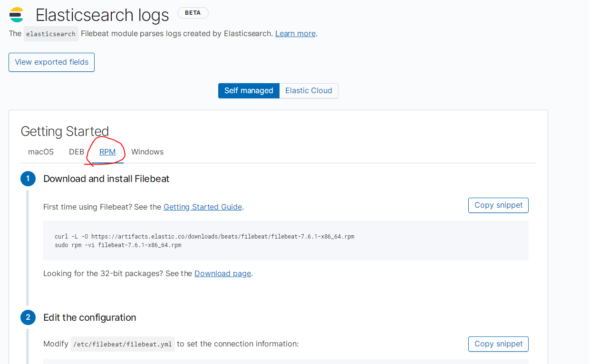This screenshot has width=589, height=364.
Task: Click the BETA badge
Action: click(x=193, y=13)
